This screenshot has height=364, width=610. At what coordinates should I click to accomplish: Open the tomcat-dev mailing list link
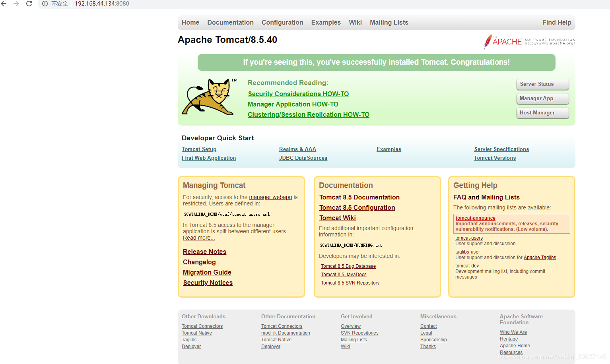coord(467,266)
